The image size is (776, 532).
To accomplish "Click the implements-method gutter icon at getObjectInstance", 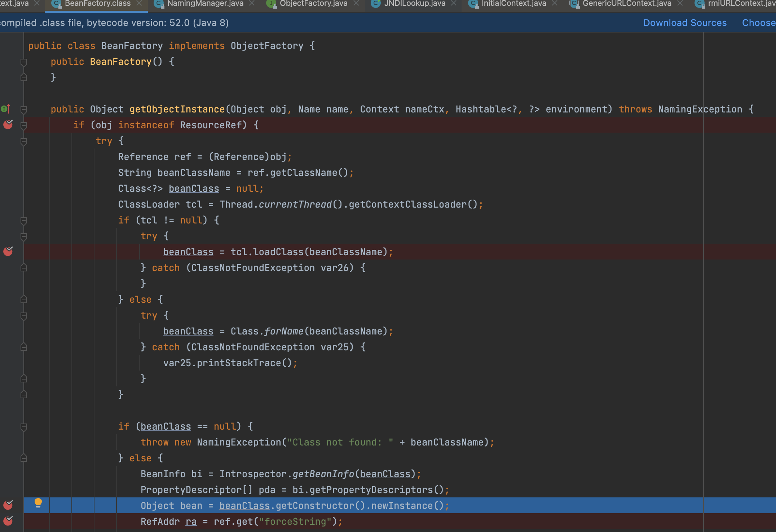I will click(6, 108).
